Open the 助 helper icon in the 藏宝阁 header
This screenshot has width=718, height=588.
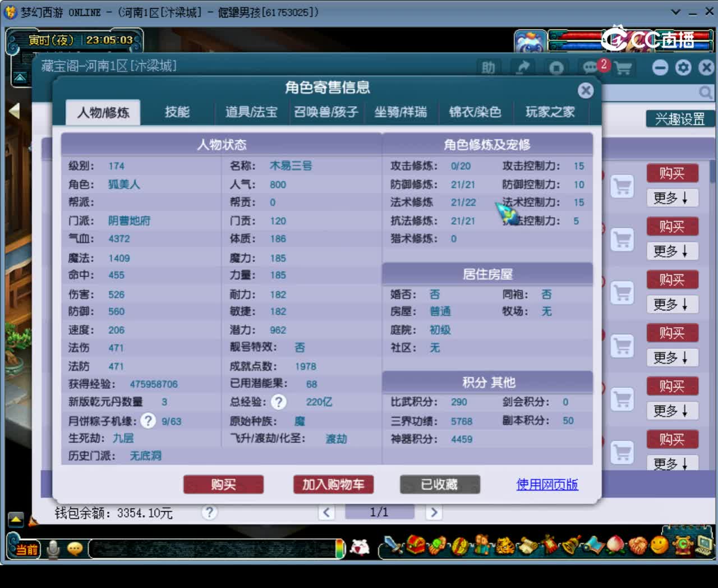point(489,68)
